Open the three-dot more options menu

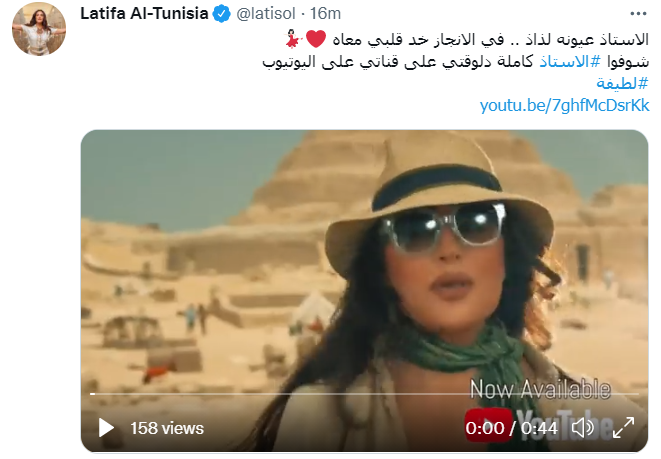638,14
